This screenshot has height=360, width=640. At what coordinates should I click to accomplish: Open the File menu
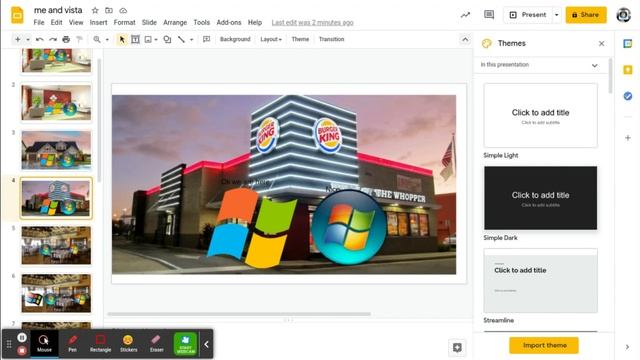click(x=39, y=22)
